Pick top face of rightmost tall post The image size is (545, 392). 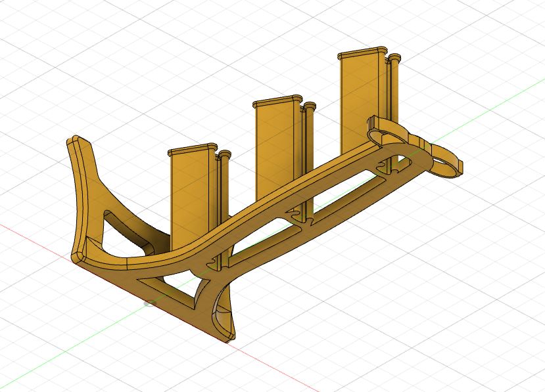tap(362, 53)
